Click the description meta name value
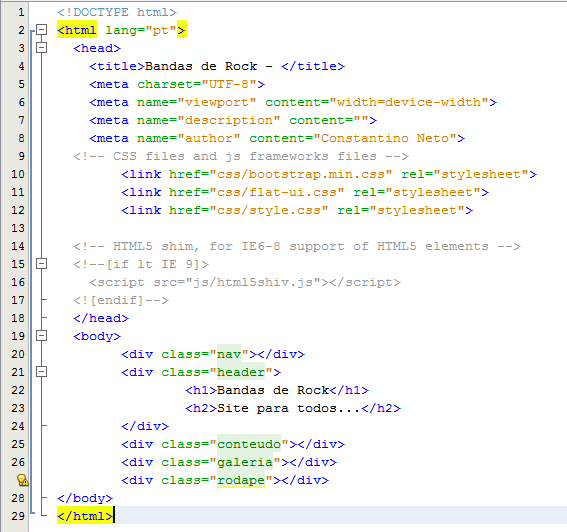 (x=229, y=120)
